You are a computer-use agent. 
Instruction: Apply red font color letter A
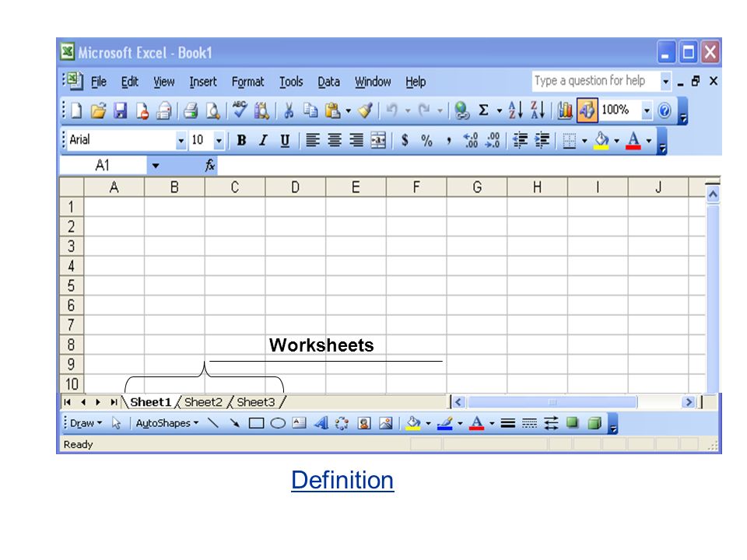633,141
